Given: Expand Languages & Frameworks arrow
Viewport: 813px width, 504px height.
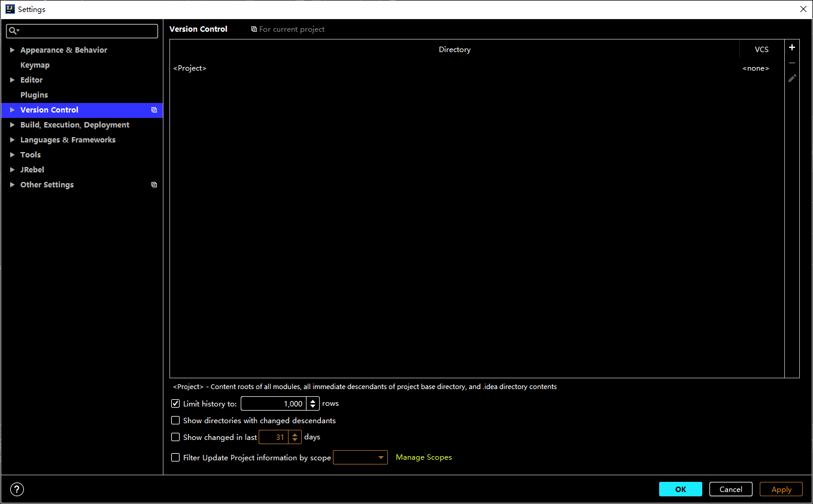Looking at the screenshot, I should click(12, 140).
